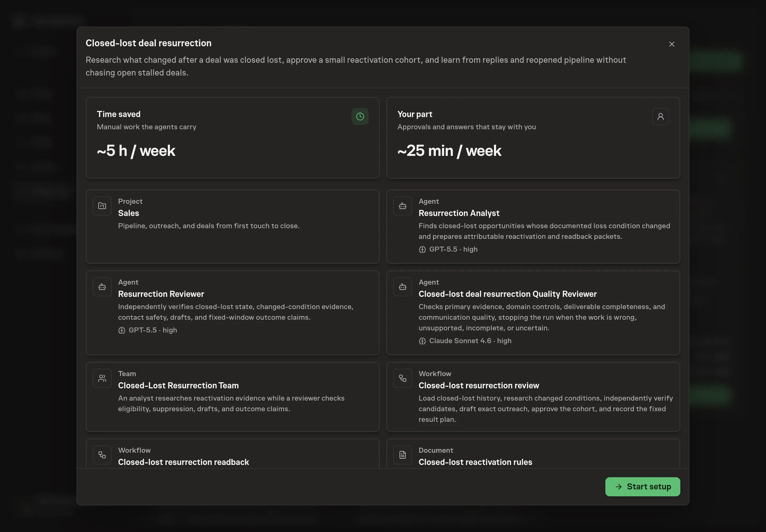Click the Time saved heading
Image resolution: width=766 pixels, height=532 pixels.
click(119, 114)
